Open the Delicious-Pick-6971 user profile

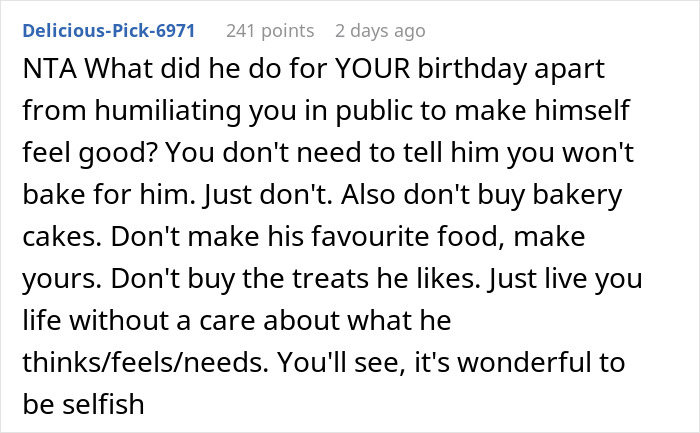[108, 31]
